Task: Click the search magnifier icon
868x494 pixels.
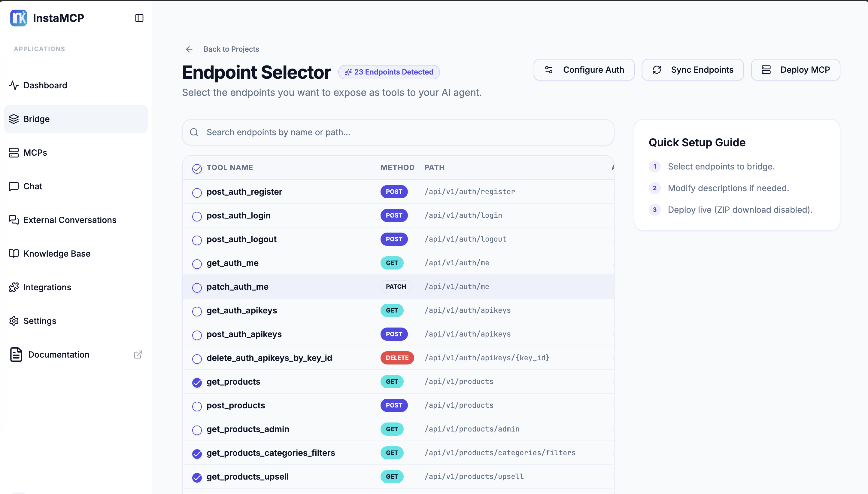Action: [x=194, y=132]
